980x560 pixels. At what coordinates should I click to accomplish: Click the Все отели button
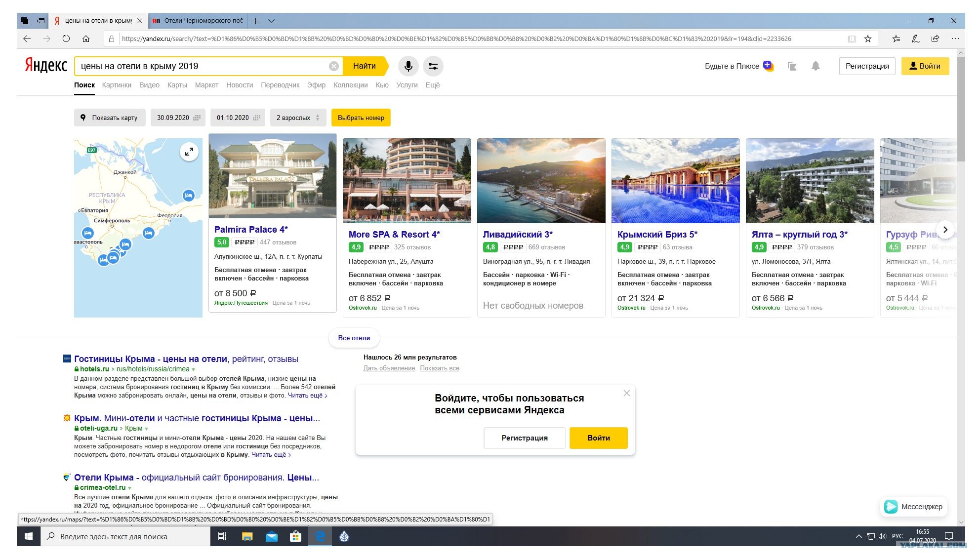click(x=354, y=338)
